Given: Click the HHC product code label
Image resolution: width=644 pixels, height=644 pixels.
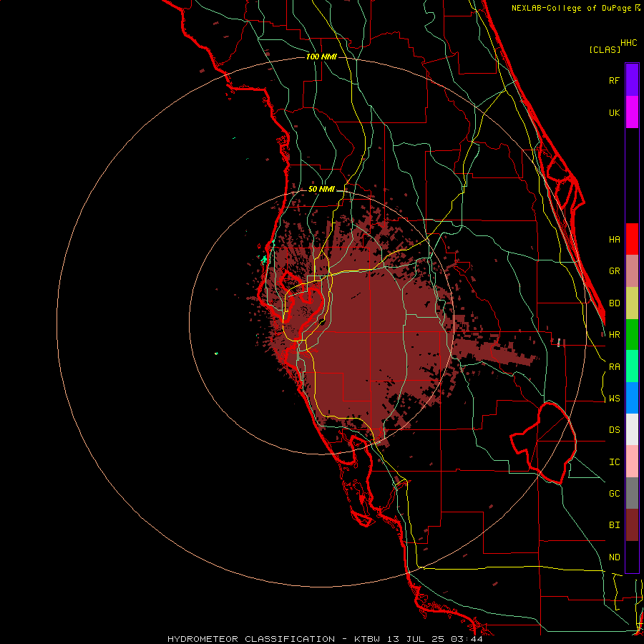Looking at the screenshot, I should pyautogui.click(x=628, y=43).
